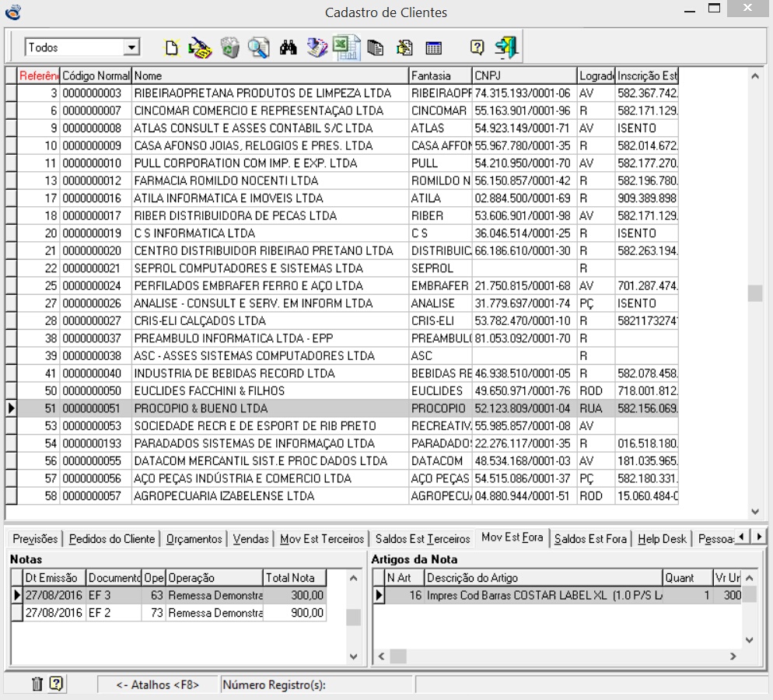Image resolution: width=773 pixels, height=700 pixels.
Task: Click the table grid view icon
Action: click(433, 48)
